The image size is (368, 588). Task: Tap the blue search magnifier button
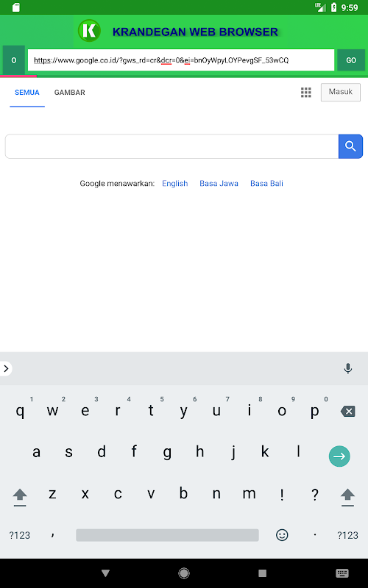click(x=350, y=146)
